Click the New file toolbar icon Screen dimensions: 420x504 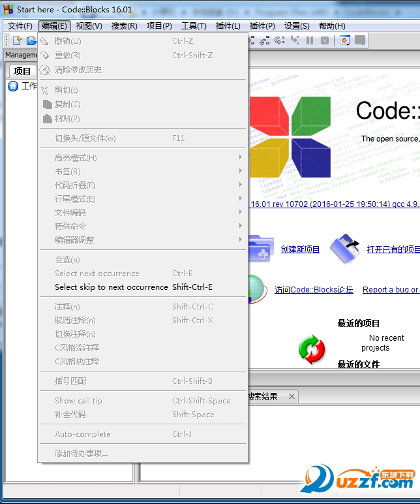17,40
